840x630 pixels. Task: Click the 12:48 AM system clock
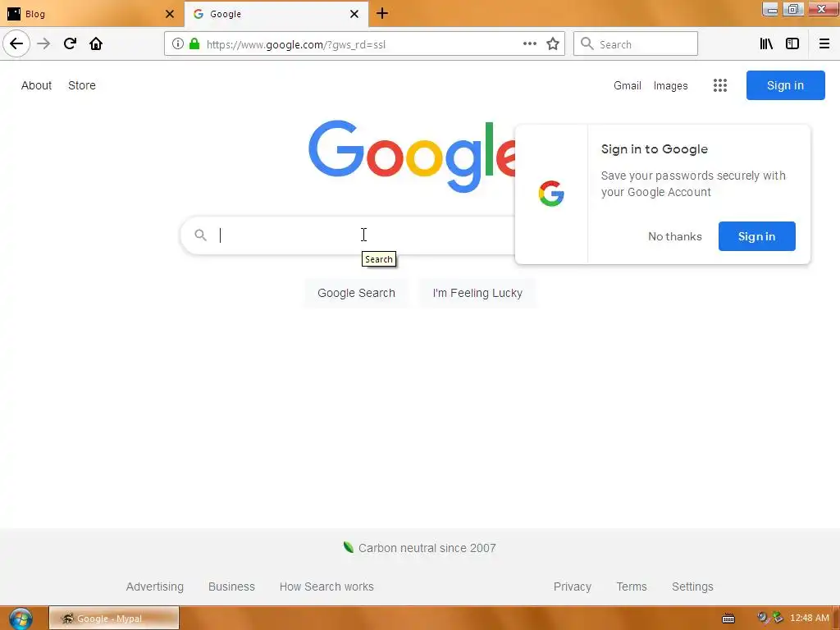pos(810,619)
